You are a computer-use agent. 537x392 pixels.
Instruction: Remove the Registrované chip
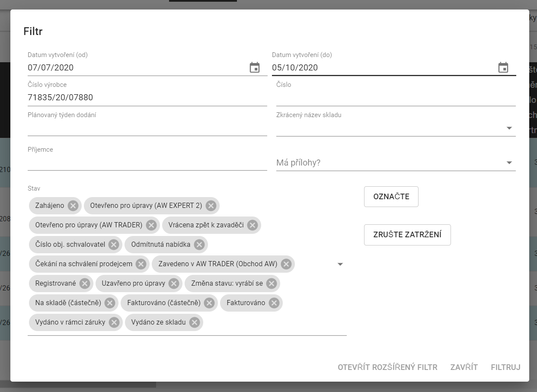(85, 284)
